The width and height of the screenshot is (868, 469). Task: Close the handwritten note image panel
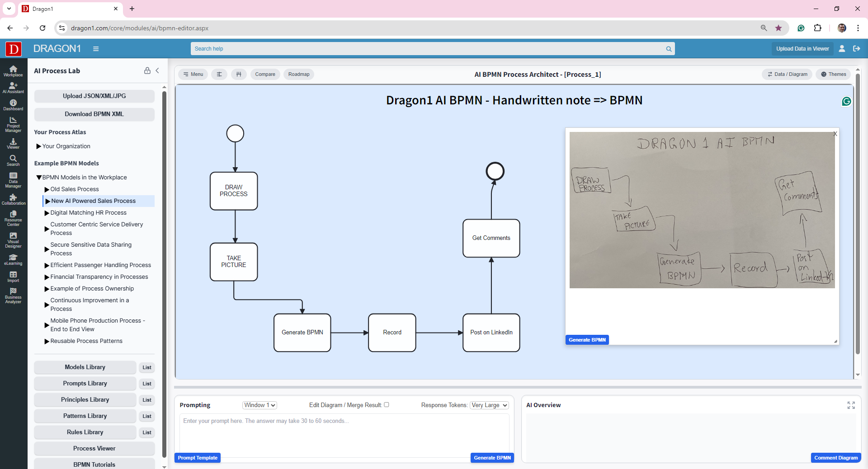[x=835, y=134]
